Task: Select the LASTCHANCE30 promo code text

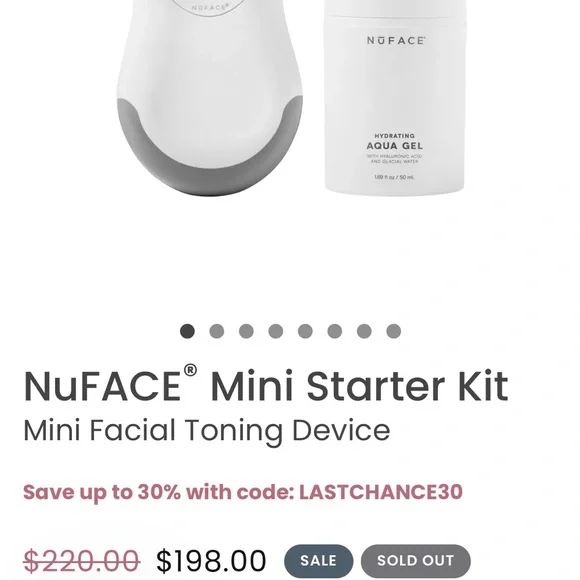Action: (381, 492)
